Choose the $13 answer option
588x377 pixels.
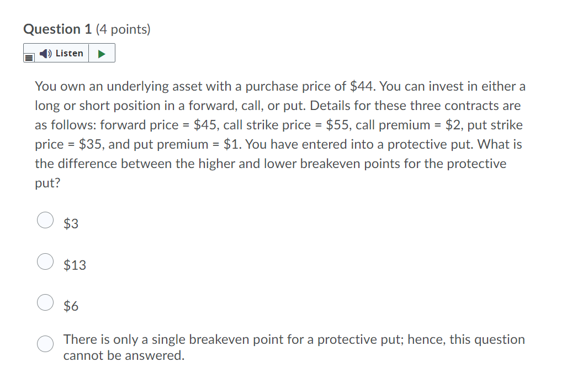tap(45, 261)
